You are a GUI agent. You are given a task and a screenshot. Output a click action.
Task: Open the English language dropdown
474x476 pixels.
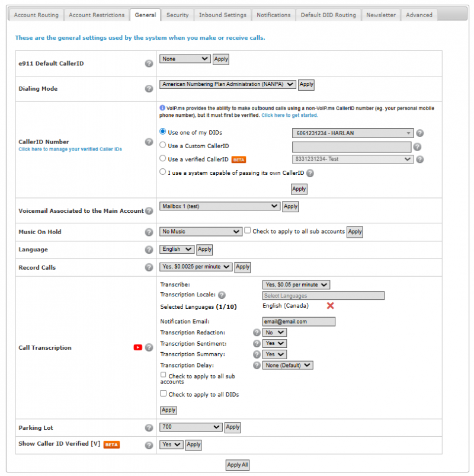click(x=177, y=249)
